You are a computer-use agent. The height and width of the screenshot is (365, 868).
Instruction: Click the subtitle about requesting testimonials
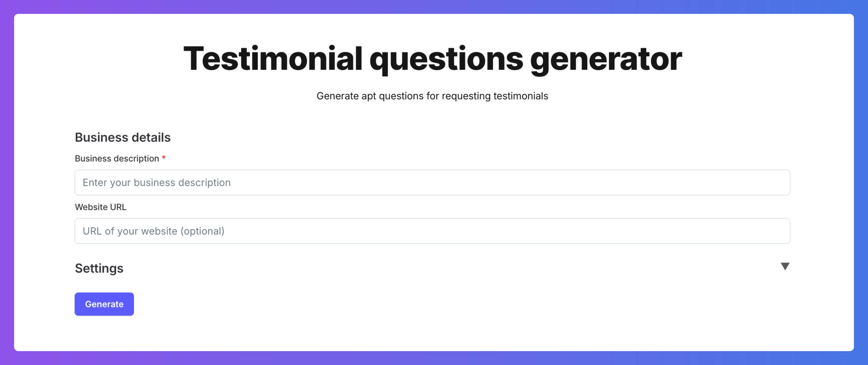(x=432, y=96)
